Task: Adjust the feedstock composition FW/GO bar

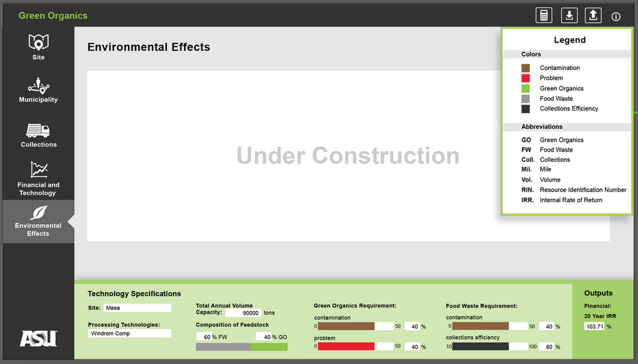Action: [x=242, y=347]
